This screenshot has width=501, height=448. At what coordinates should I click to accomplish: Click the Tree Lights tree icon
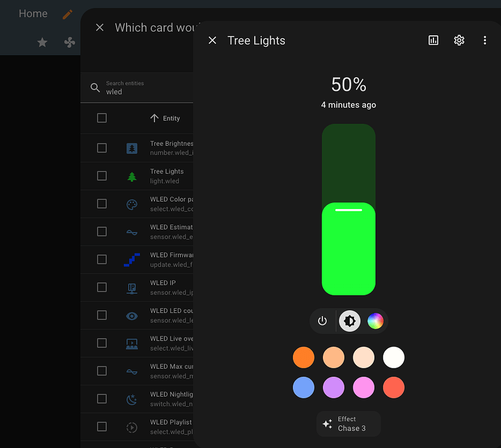click(x=132, y=176)
